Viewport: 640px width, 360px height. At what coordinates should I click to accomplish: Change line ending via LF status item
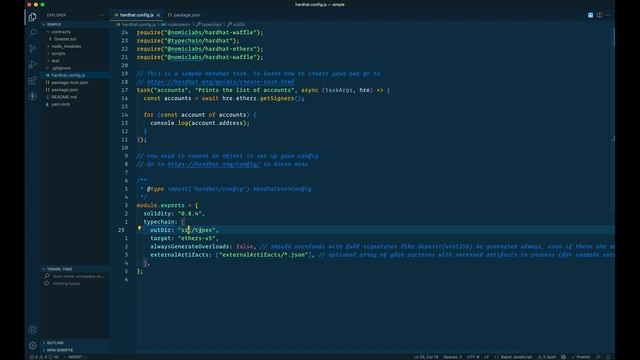click(487, 357)
